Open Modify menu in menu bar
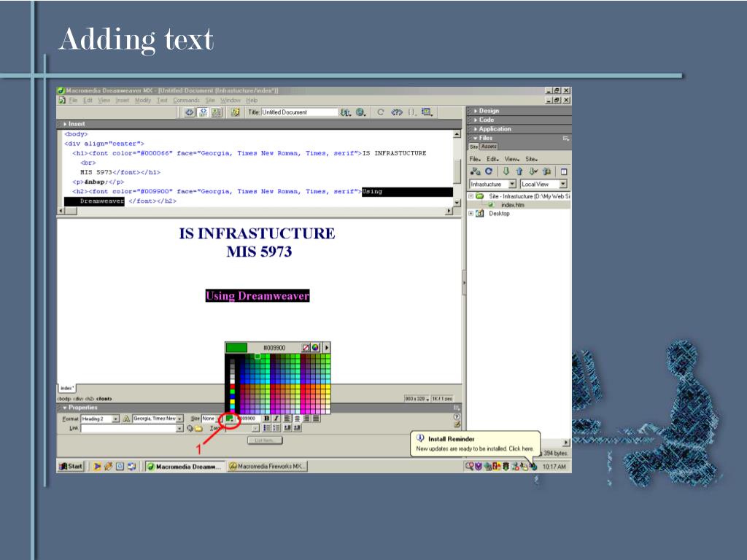 tap(142, 100)
